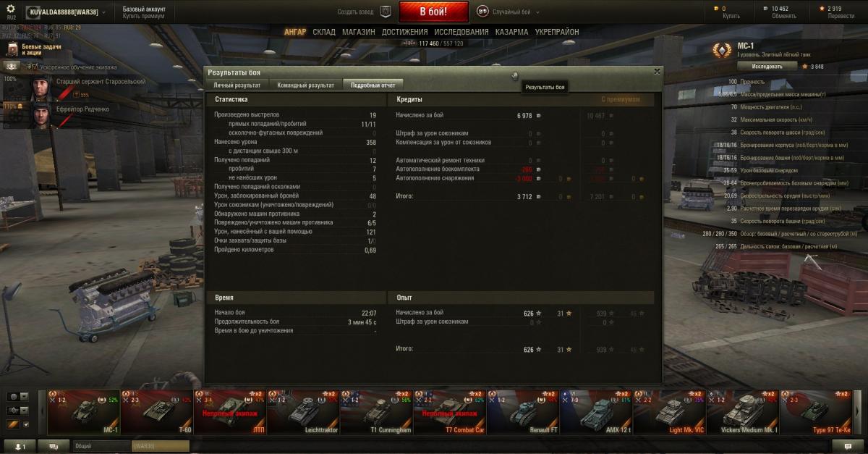Select the AMX 12 t tank thumbnail
This screenshot has width=868, height=454.
(x=595, y=411)
